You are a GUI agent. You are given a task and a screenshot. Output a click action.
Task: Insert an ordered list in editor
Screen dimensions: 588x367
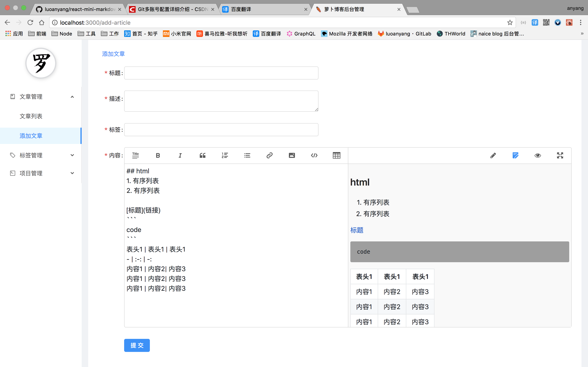click(x=225, y=155)
